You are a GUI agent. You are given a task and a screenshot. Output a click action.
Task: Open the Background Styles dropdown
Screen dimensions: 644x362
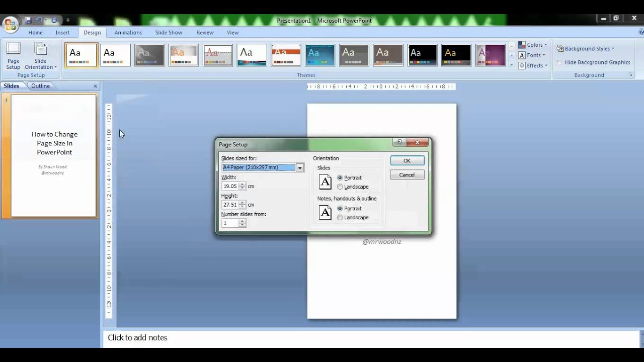click(586, 49)
